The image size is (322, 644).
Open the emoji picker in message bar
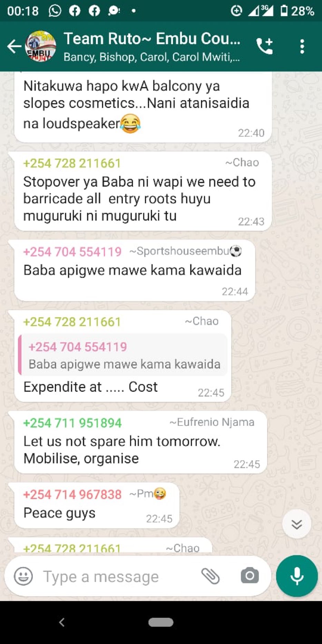(23, 576)
